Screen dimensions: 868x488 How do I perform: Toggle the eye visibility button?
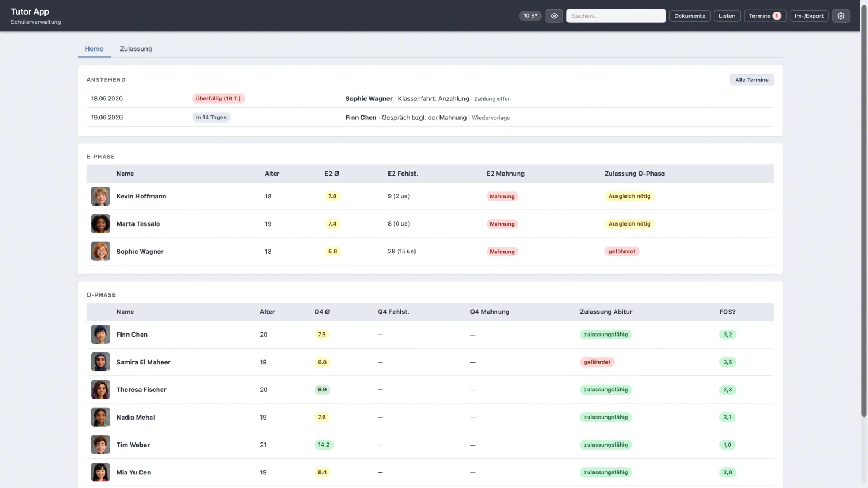tap(554, 16)
